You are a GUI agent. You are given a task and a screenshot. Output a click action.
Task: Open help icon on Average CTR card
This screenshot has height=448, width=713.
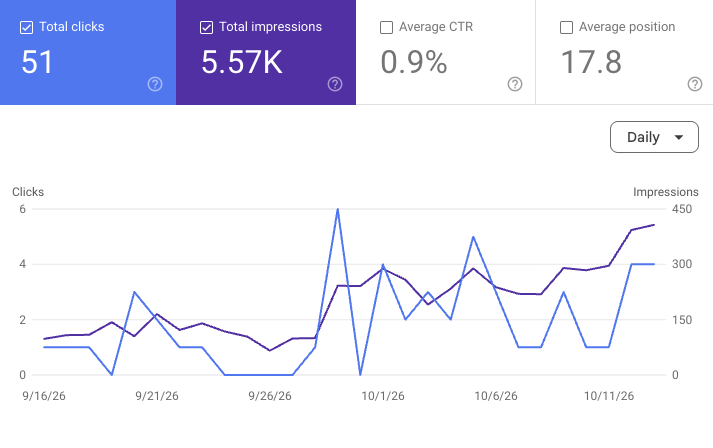[x=515, y=84]
